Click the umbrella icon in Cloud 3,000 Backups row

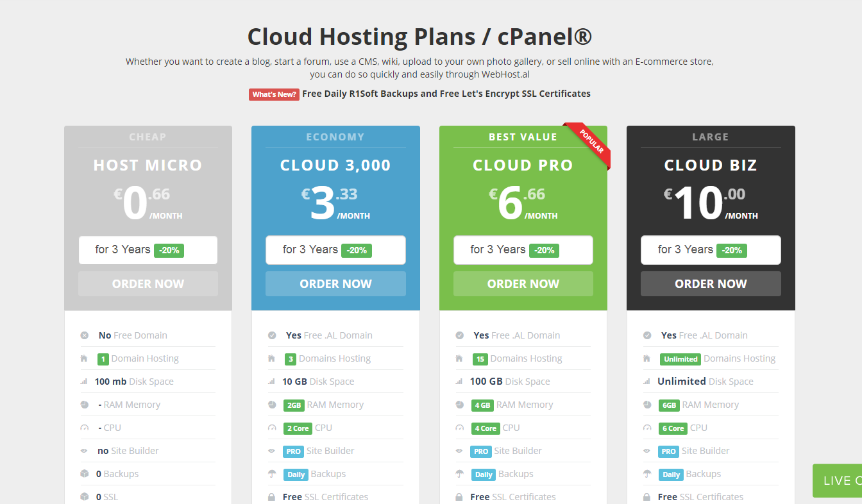click(x=272, y=474)
